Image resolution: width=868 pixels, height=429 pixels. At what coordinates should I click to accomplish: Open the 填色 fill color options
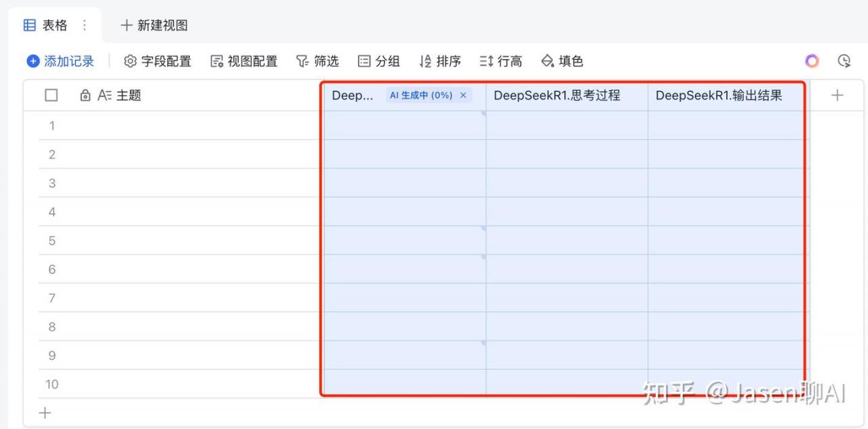562,61
